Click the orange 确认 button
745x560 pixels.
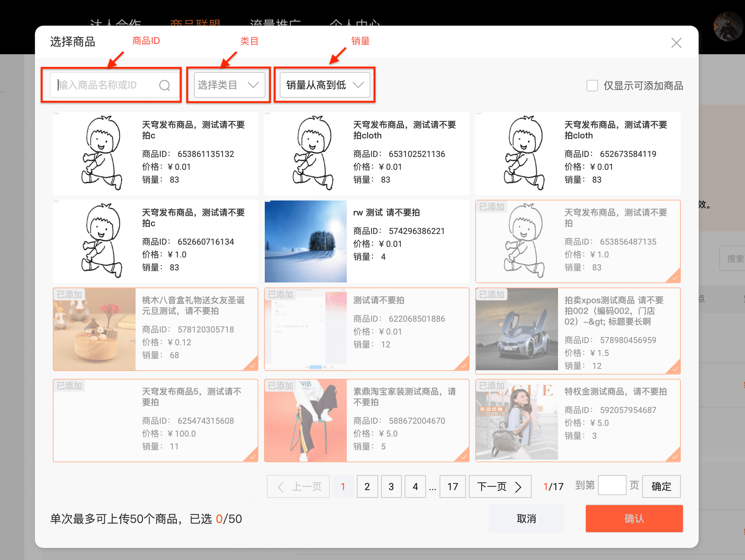(634, 519)
